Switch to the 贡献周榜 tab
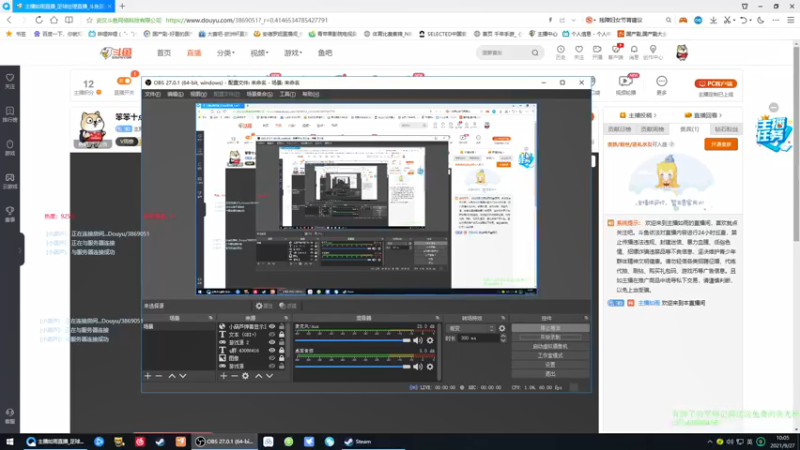 point(652,129)
